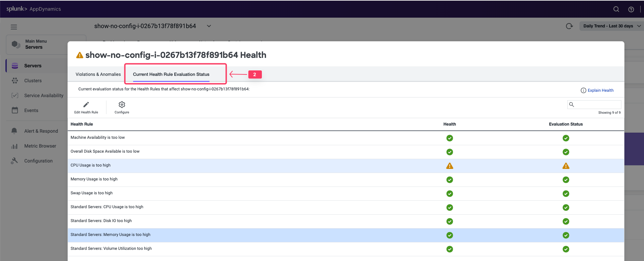This screenshot has width=644, height=261.
Task: Click the Explain Health link
Action: (x=600, y=90)
